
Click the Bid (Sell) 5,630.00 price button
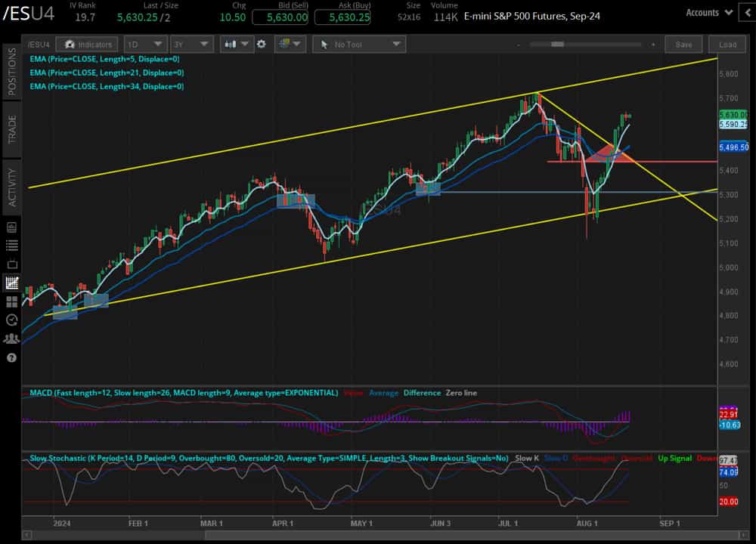[x=280, y=17]
